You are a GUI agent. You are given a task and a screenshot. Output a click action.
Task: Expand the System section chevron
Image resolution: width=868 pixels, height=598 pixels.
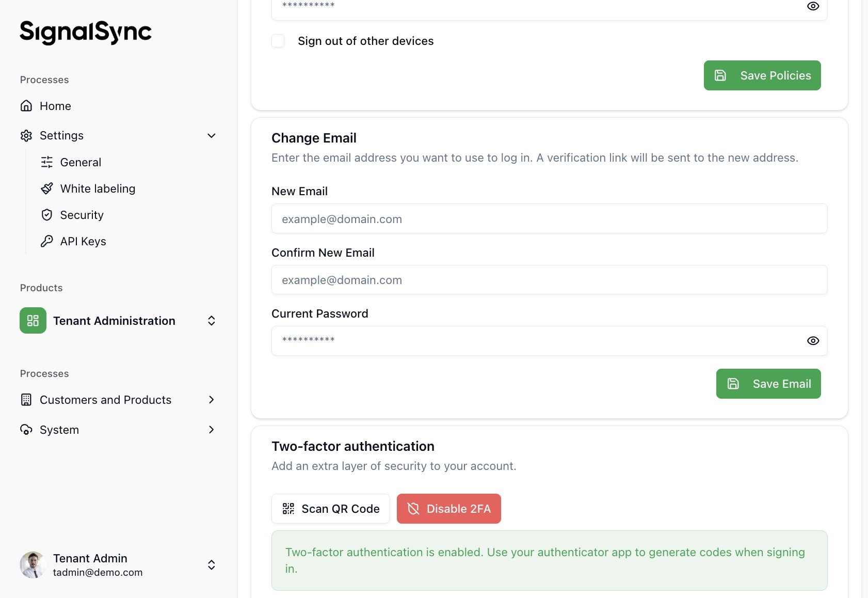click(x=212, y=430)
